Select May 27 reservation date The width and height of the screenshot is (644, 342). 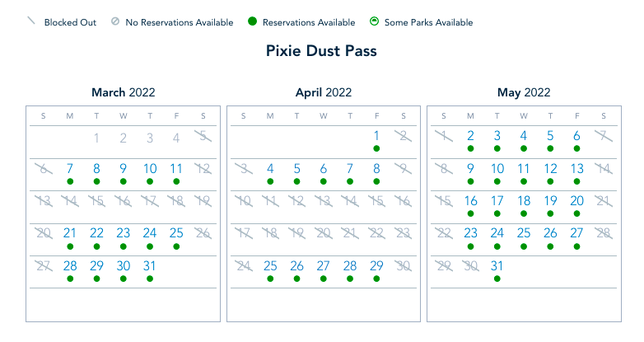pos(577,233)
